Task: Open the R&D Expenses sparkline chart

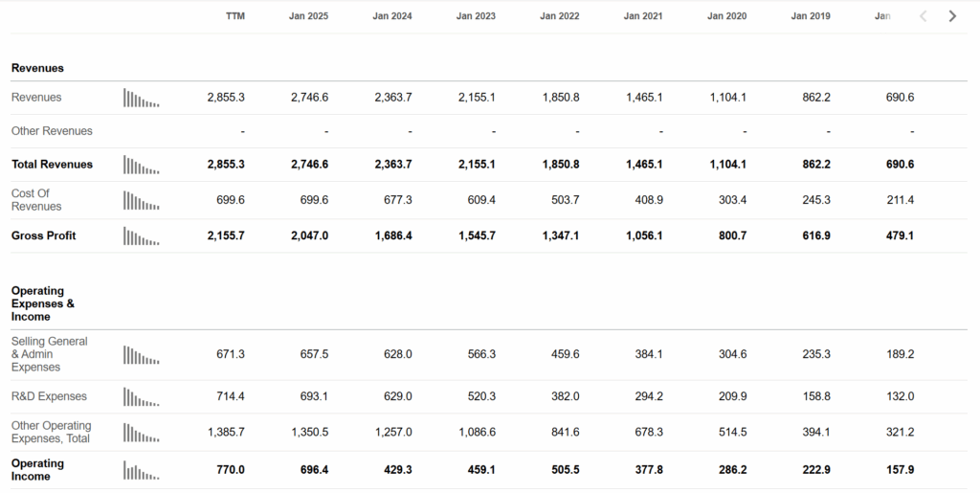Action: point(142,396)
